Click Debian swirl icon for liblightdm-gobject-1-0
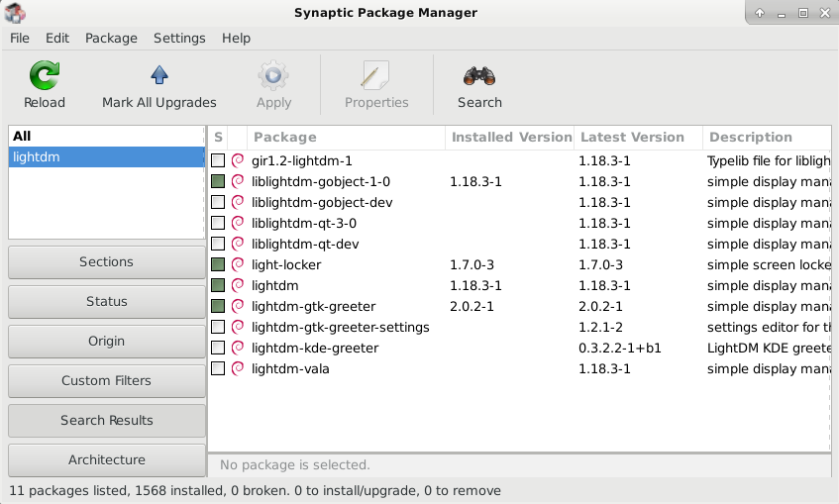 [x=238, y=181]
